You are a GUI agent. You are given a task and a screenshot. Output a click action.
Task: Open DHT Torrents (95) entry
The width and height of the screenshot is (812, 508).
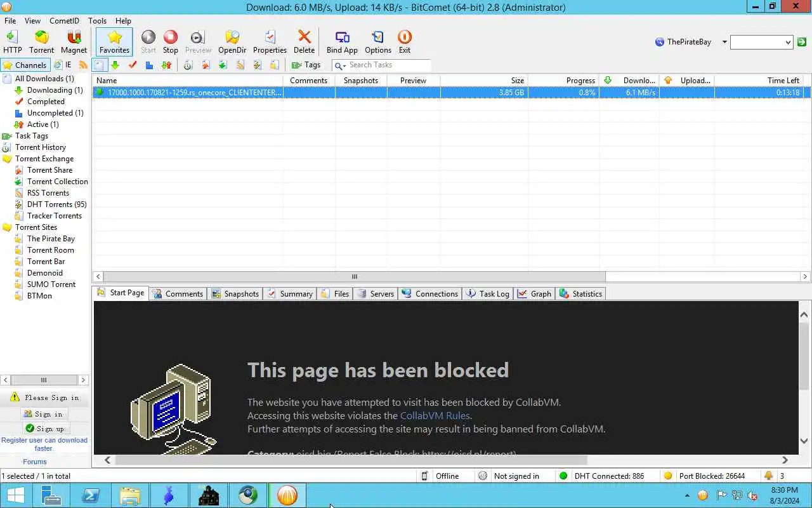[x=57, y=204]
